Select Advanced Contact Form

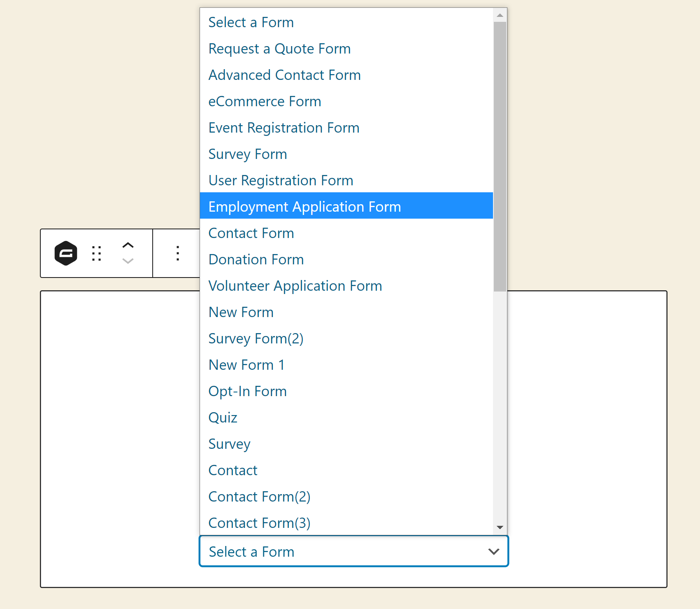[x=284, y=75]
